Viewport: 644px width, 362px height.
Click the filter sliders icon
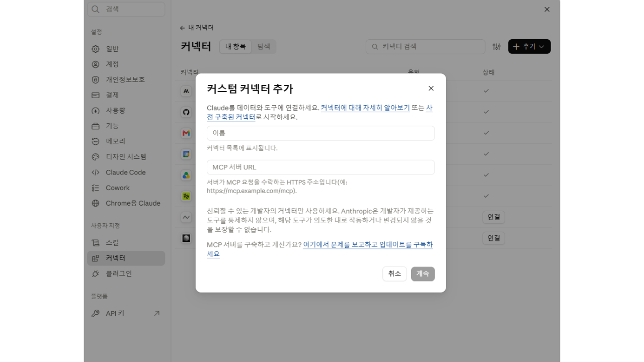click(497, 47)
